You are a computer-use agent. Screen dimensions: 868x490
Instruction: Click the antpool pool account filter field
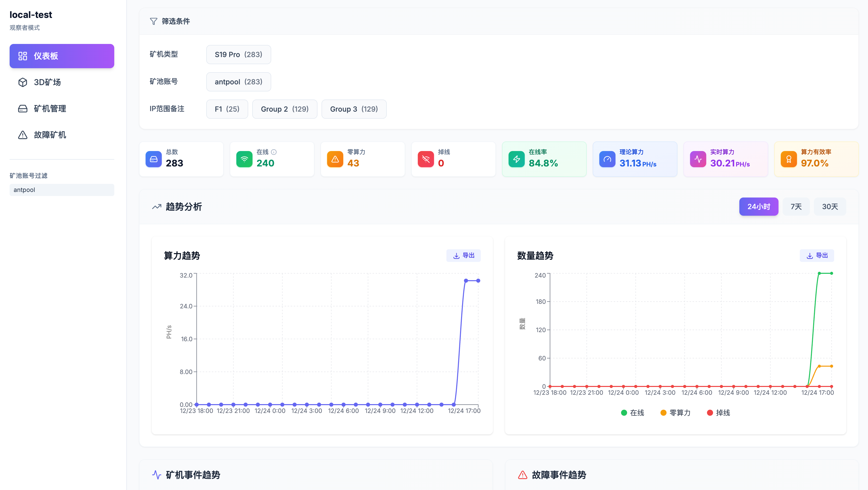(x=62, y=190)
